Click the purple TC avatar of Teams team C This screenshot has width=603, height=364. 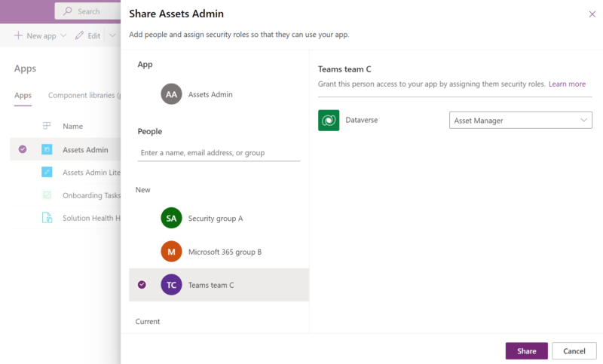click(x=171, y=285)
